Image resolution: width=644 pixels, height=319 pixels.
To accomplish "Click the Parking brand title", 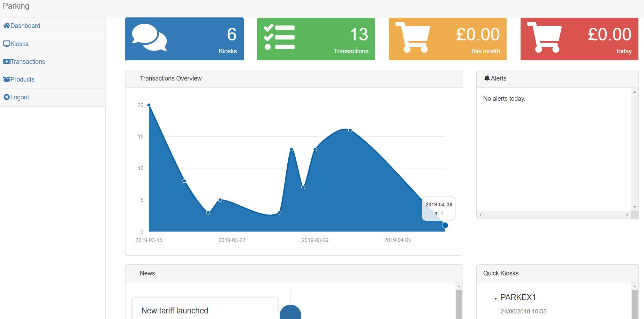I will tap(16, 6).
